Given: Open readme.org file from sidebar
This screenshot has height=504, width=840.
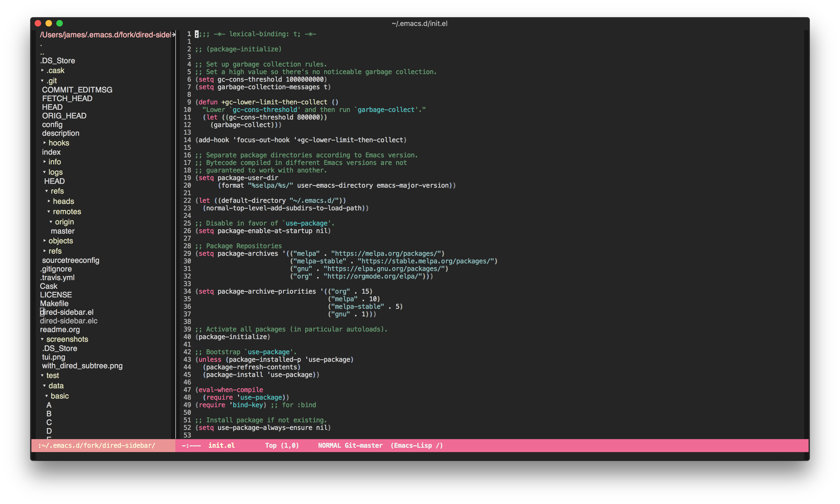Looking at the screenshot, I should coord(60,329).
